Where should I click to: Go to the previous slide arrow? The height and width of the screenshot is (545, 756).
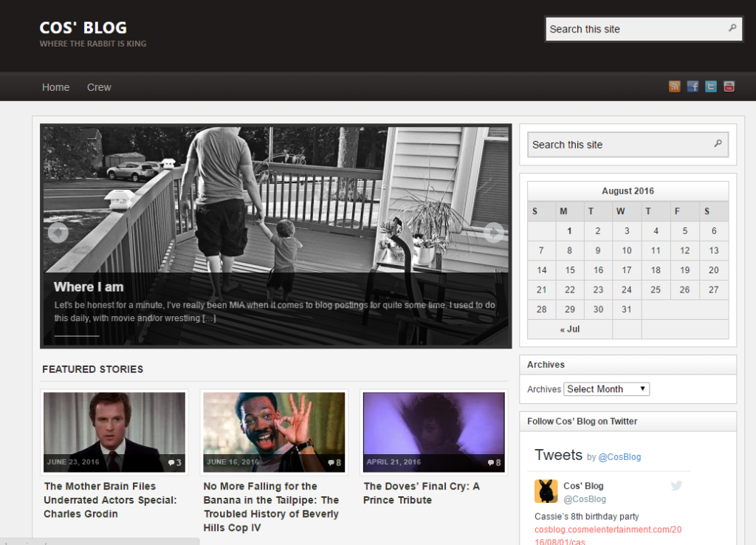58,233
